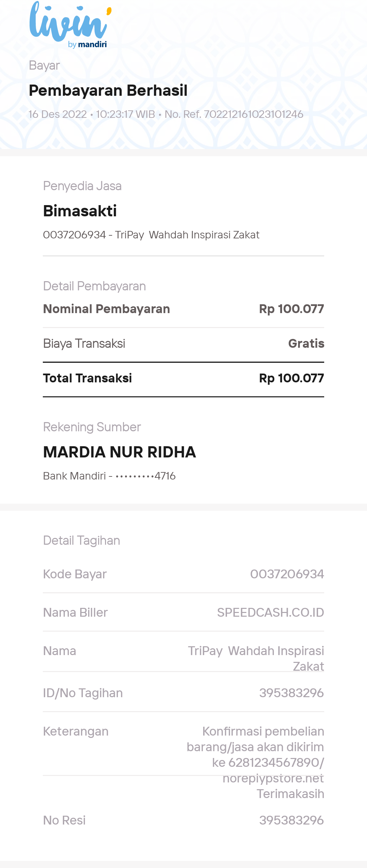Click the norepiypstore.net text in Keterangan
The image size is (367, 868).
click(x=273, y=778)
